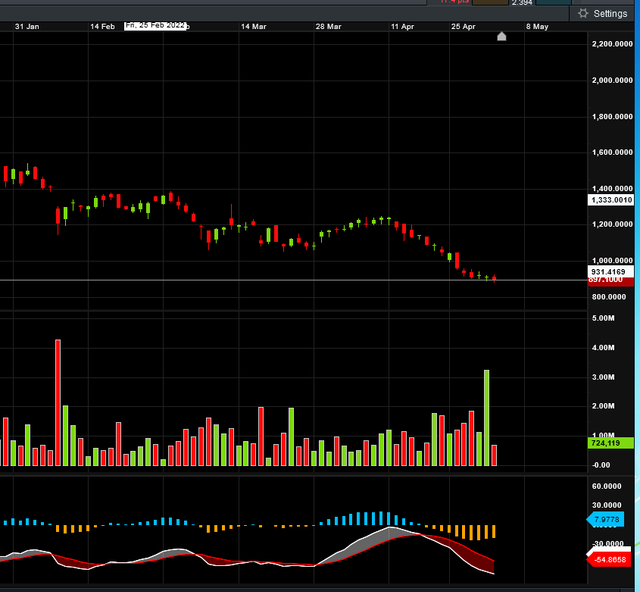The height and width of the screenshot is (592, 640).
Task: Click the 31 Jan date axis label
Action: click(x=27, y=27)
